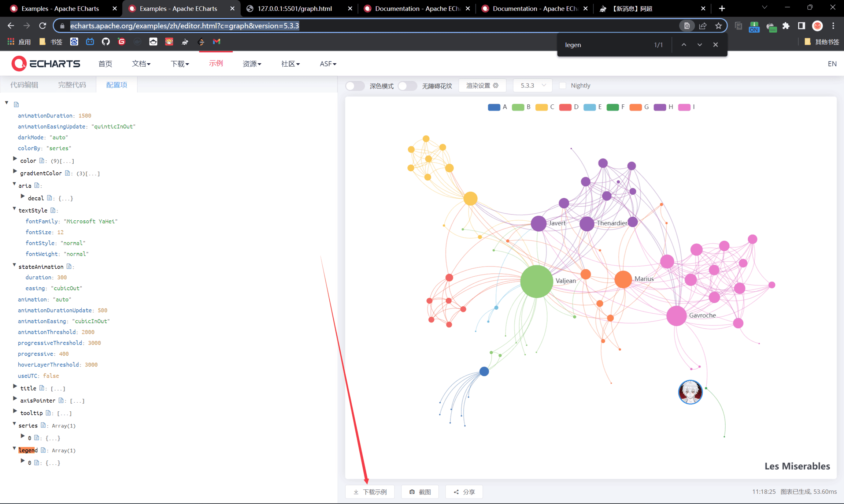Enable the Nightly checkbox

(x=563, y=86)
